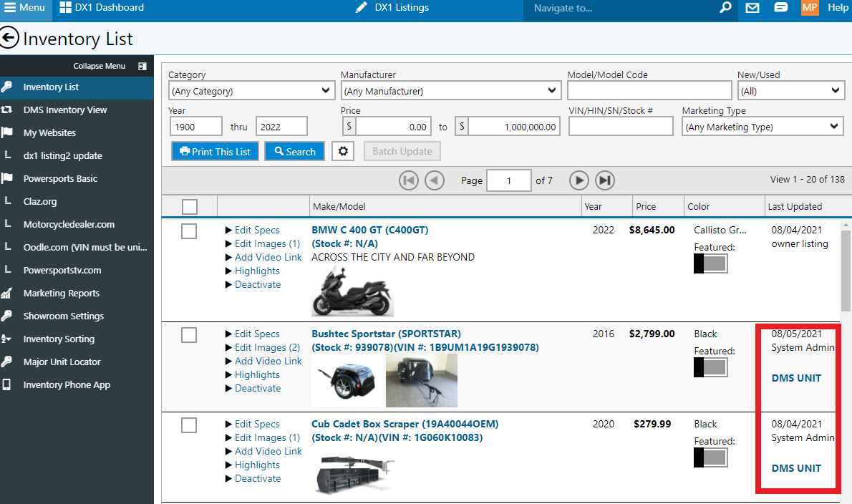
Task: Go to next page
Action: coord(579,180)
